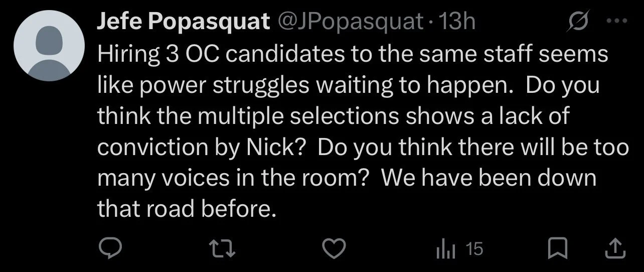Click the sentence "We have been down"

coord(489,178)
